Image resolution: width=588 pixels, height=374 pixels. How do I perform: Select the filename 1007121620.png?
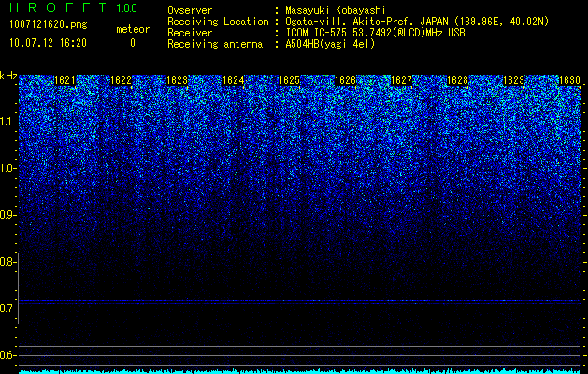coord(49,25)
